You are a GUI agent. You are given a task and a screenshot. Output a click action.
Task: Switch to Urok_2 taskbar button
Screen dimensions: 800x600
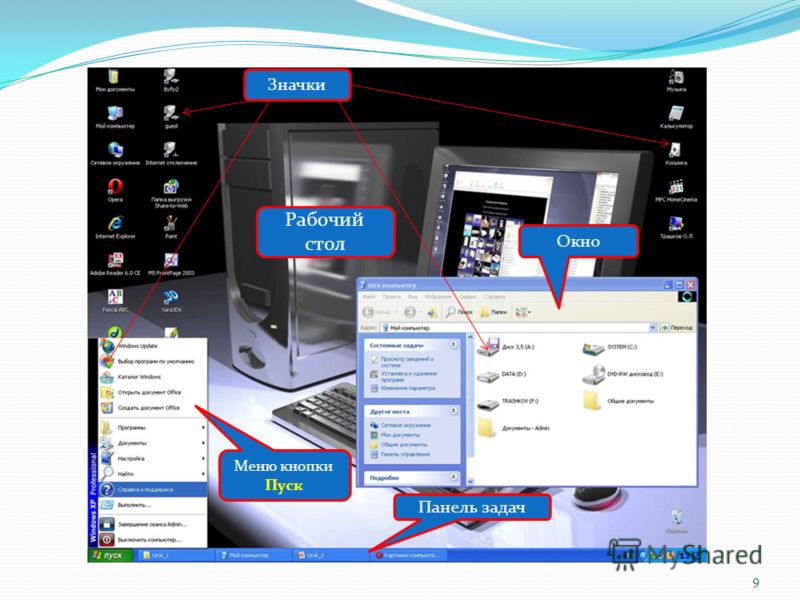330,555
